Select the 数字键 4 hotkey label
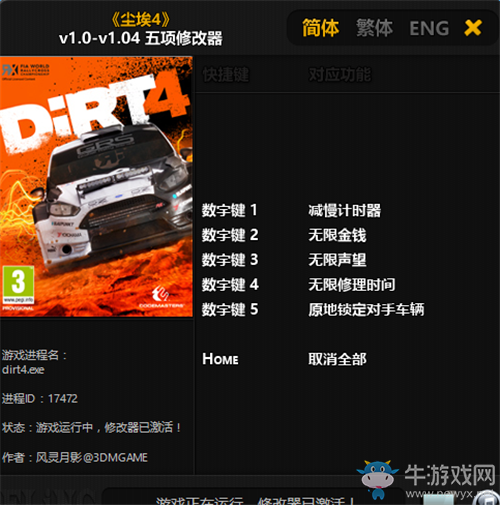The width and height of the screenshot is (500, 505). [x=230, y=285]
